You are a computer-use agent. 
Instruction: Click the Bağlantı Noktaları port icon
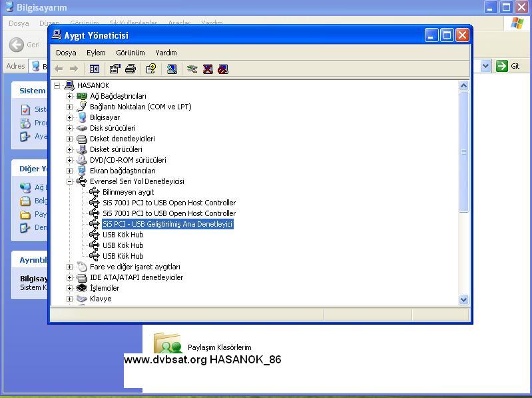coord(82,107)
